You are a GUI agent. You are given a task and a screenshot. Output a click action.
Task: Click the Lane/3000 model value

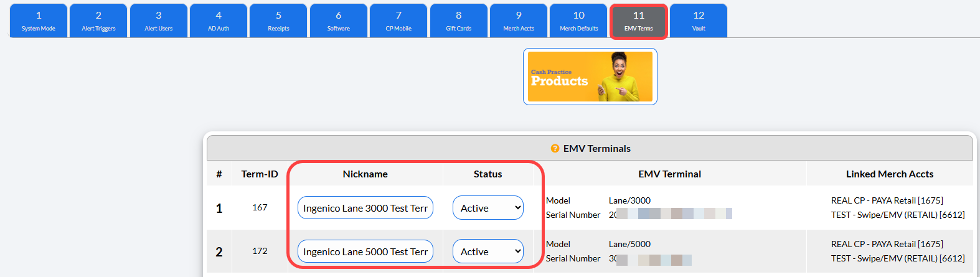coord(629,200)
